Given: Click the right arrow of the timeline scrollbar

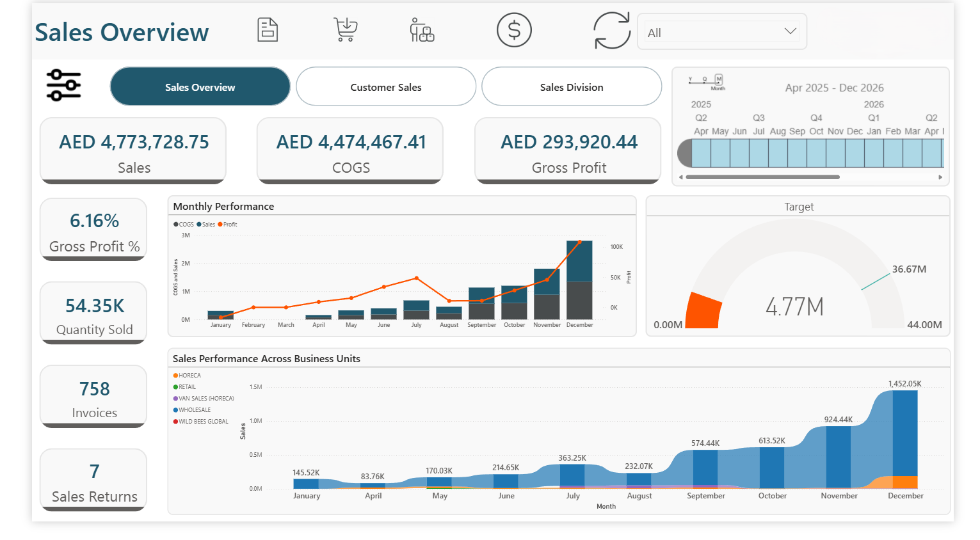Looking at the screenshot, I should coord(942,177).
